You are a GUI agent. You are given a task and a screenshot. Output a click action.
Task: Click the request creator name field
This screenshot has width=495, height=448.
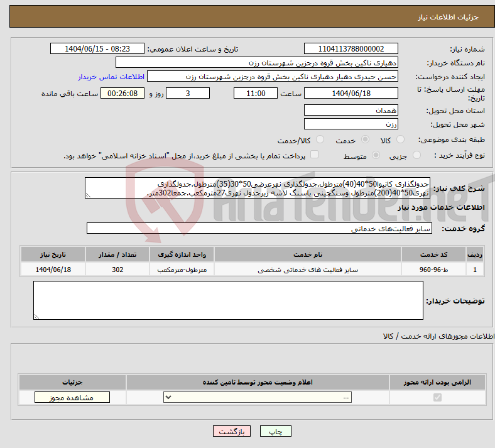273,77
